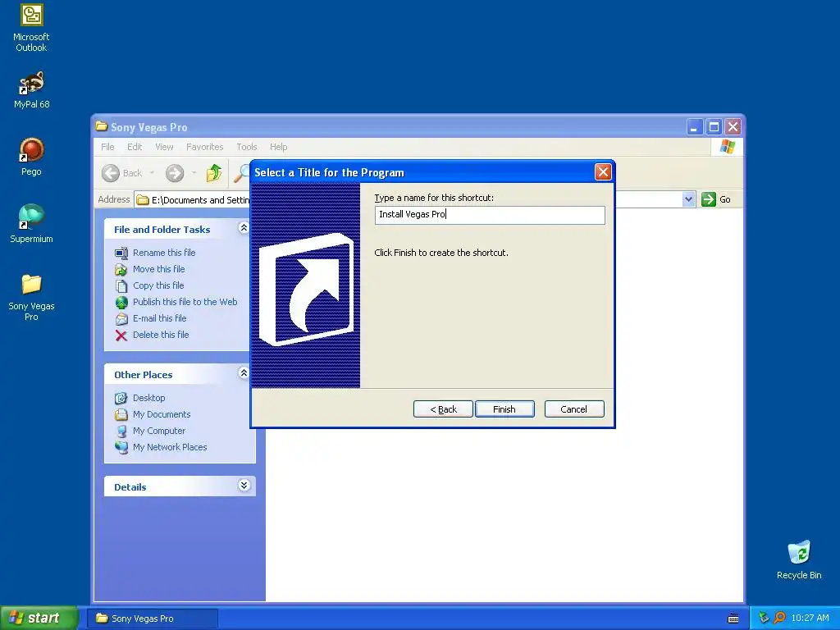840x630 pixels.
Task: Open the Tools menu
Action: tap(247, 147)
